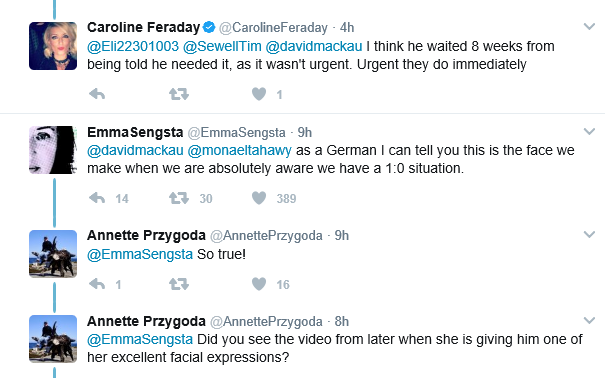Retweet EmmaSengsta's tweet with 30 retweets
Image resolution: width=605 pixels, height=378 pixels.
pos(179,198)
